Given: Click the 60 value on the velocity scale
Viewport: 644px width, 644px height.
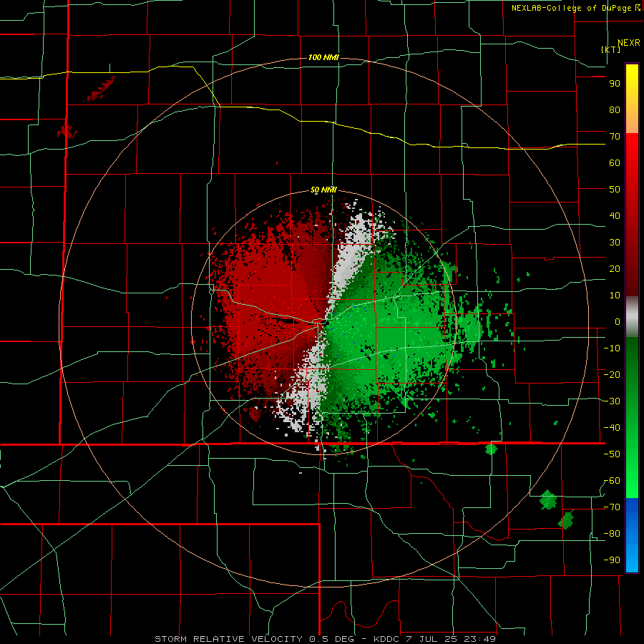Looking at the screenshot, I should [615, 162].
